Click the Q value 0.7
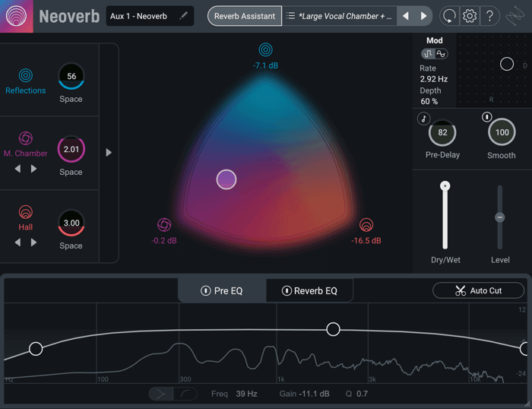 [x=362, y=394]
